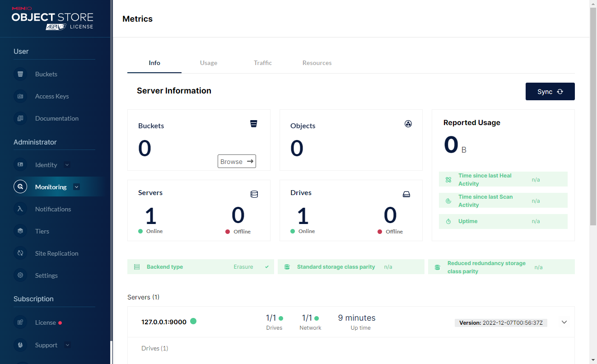Open Buckets bucket icon in sidebar
The width and height of the screenshot is (597, 364).
point(20,74)
